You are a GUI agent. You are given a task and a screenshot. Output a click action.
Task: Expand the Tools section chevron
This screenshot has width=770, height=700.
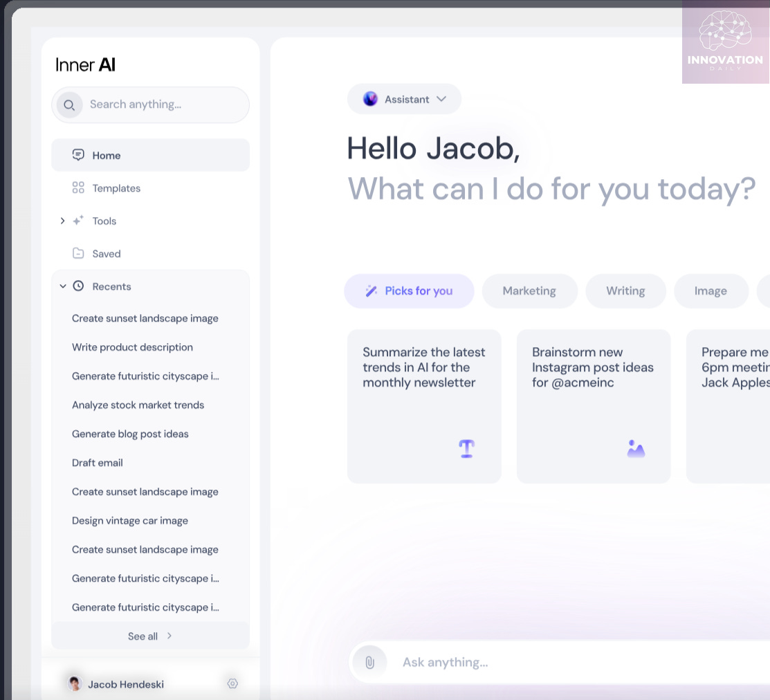coord(62,221)
